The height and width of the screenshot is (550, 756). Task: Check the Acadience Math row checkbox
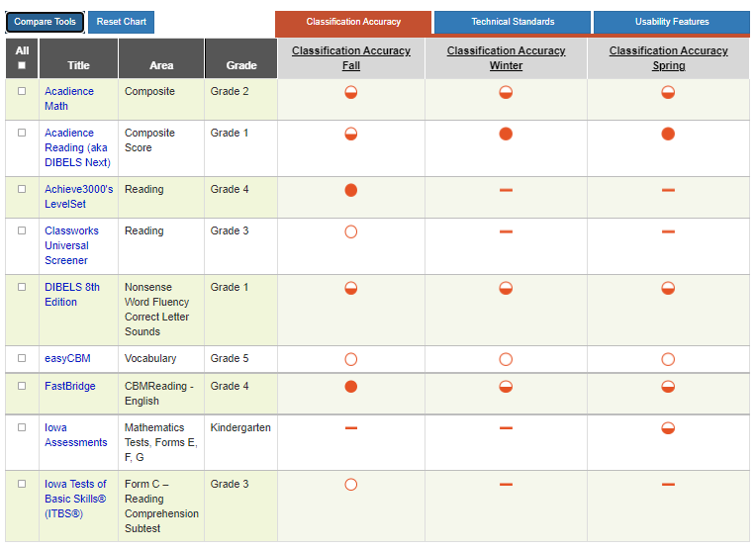click(22, 91)
